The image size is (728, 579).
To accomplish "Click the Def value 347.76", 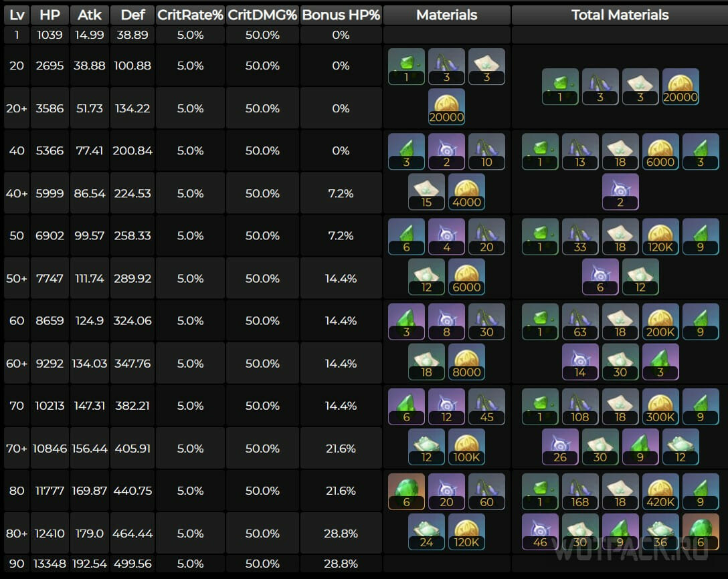I will coord(132,363).
